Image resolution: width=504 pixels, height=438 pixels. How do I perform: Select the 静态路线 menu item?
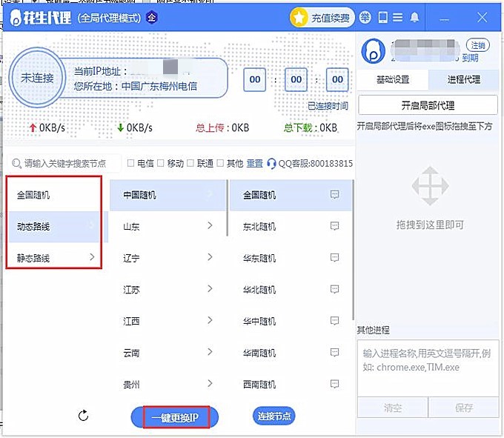[53, 258]
